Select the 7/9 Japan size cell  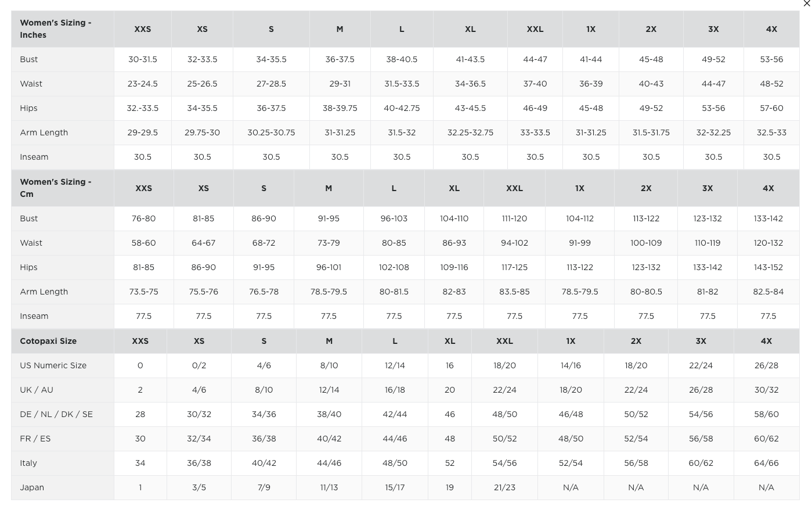264,487
